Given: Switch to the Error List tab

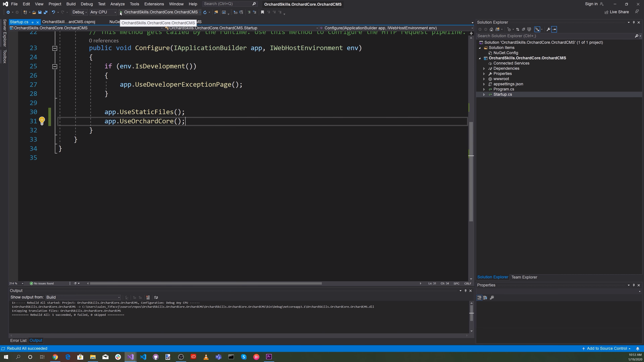Looking at the screenshot, I should click(18, 341).
